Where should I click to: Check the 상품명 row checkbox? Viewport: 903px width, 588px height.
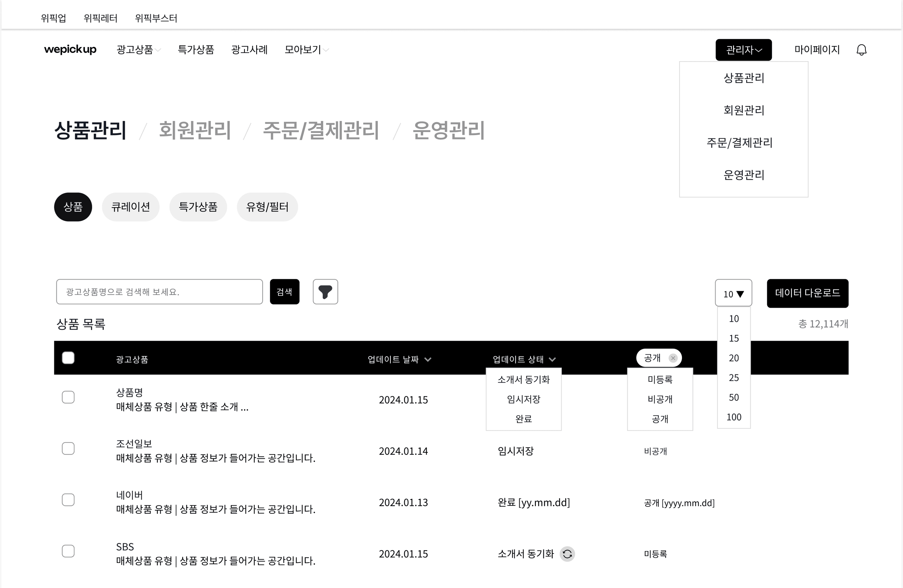coord(68,397)
